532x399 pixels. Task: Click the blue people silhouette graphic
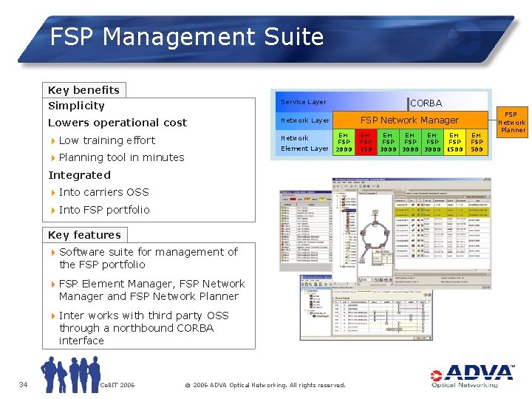tap(71, 375)
